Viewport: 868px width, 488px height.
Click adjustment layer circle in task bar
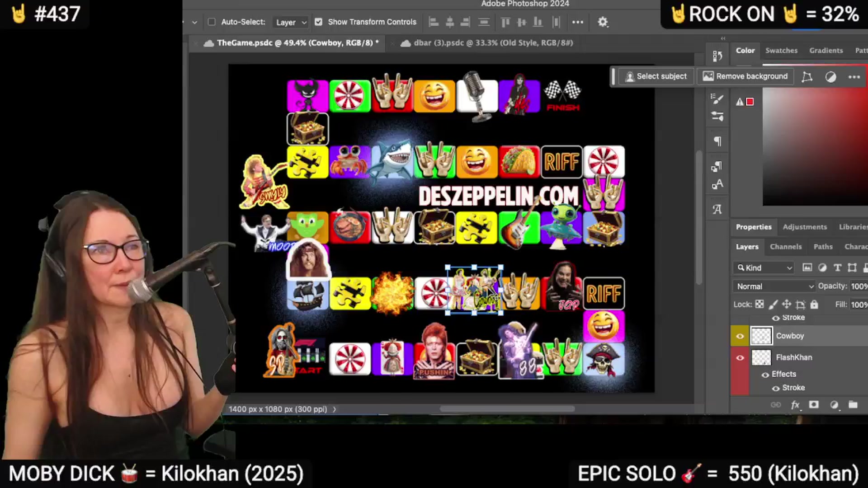pos(830,77)
